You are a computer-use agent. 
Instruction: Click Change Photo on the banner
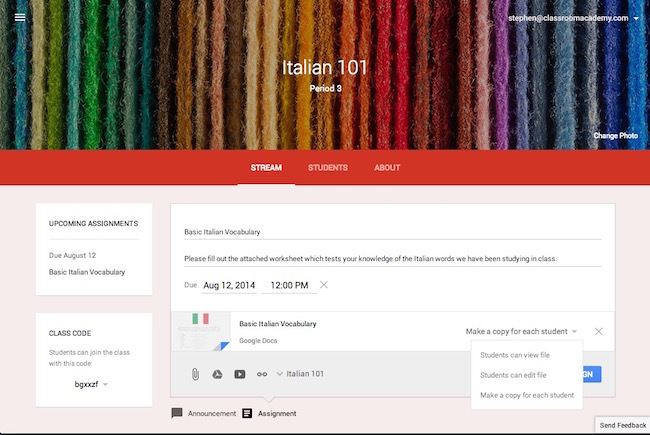(616, 136)
